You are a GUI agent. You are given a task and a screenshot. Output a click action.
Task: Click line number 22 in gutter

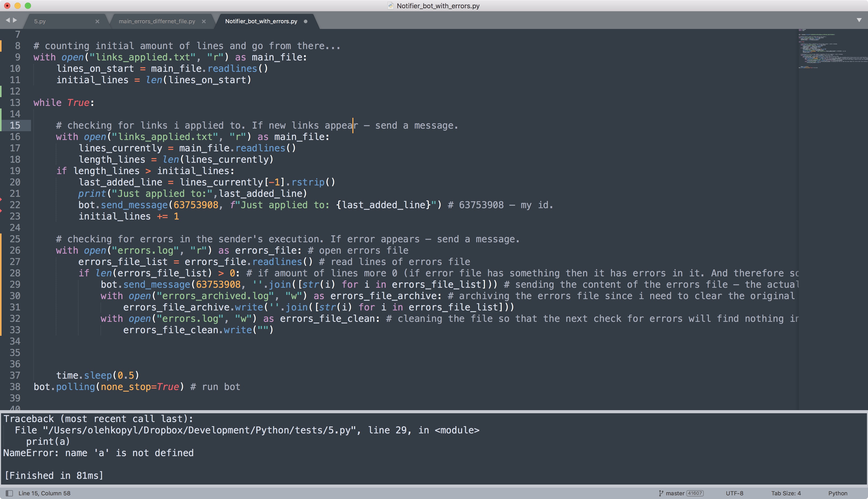15,205
